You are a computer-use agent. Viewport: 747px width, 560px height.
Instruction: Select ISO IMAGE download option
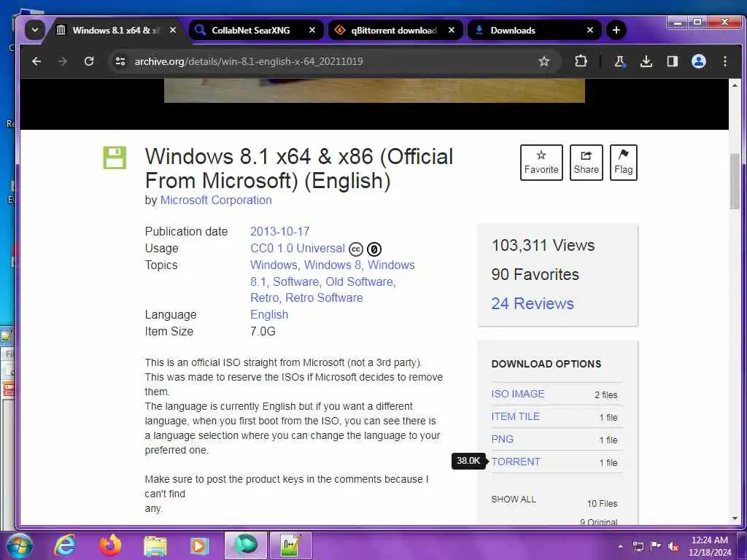[x=518, y=394]
